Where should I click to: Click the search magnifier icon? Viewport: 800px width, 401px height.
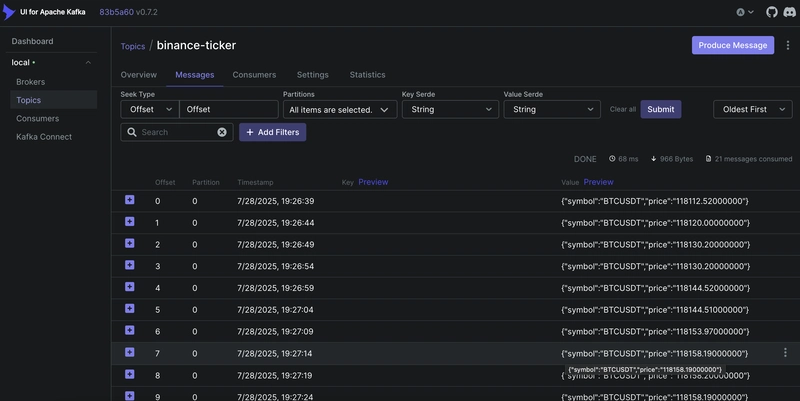(132, 132)
